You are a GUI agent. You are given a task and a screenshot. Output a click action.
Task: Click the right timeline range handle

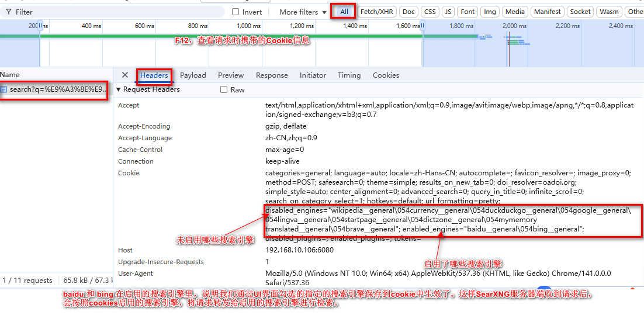point(422,26)
